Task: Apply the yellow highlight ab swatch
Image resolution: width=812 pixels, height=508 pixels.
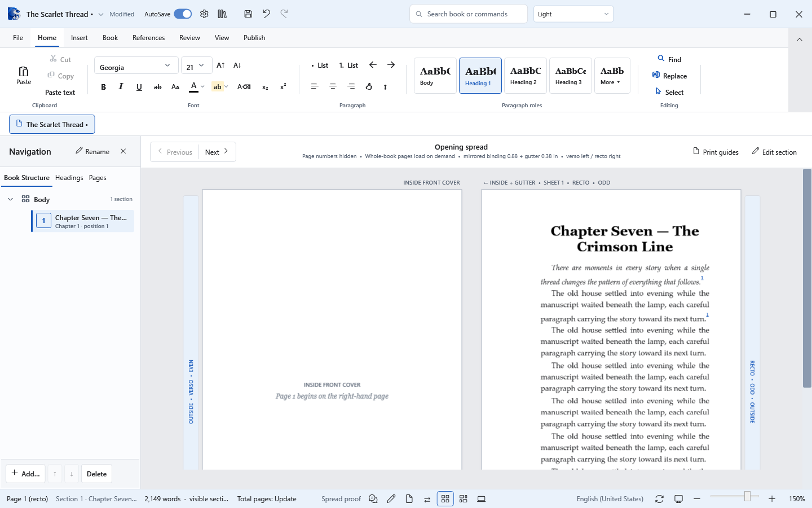Action: tap(217, 87)
